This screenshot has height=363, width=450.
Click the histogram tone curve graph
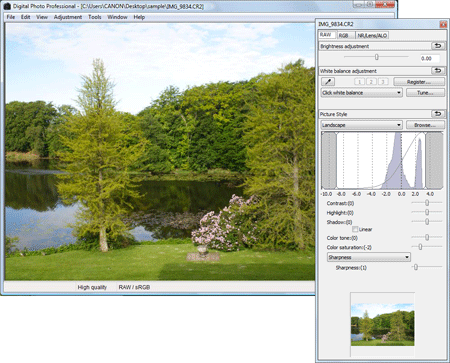tap(382, 160)
